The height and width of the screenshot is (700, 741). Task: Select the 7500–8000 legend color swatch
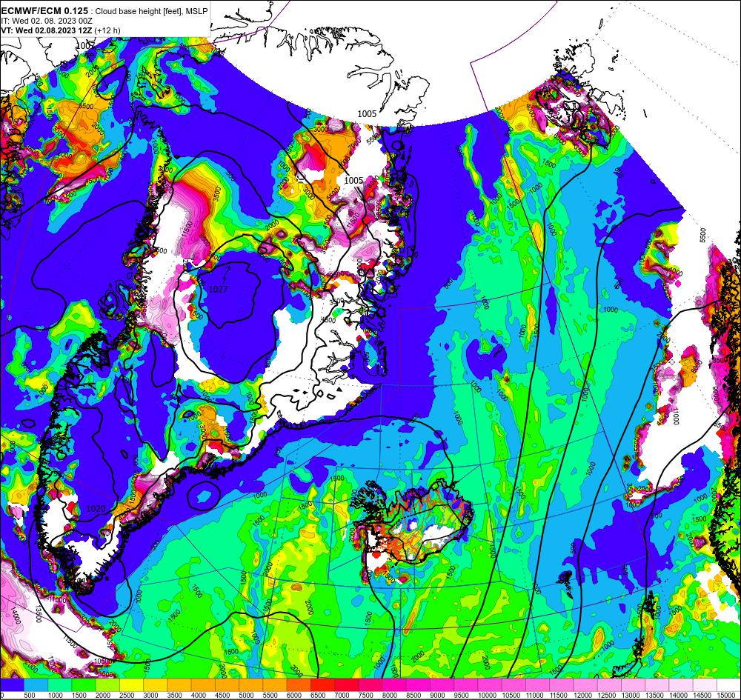pos(370,685)
